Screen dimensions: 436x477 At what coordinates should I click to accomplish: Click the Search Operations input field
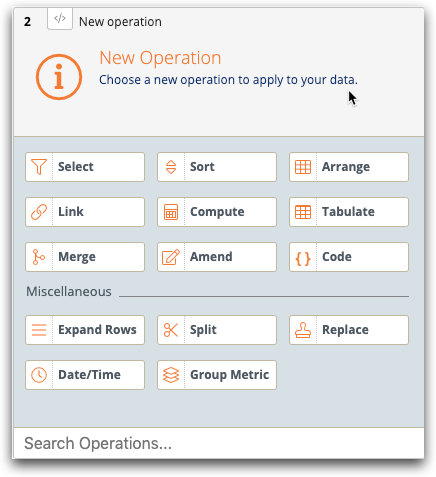219,443
